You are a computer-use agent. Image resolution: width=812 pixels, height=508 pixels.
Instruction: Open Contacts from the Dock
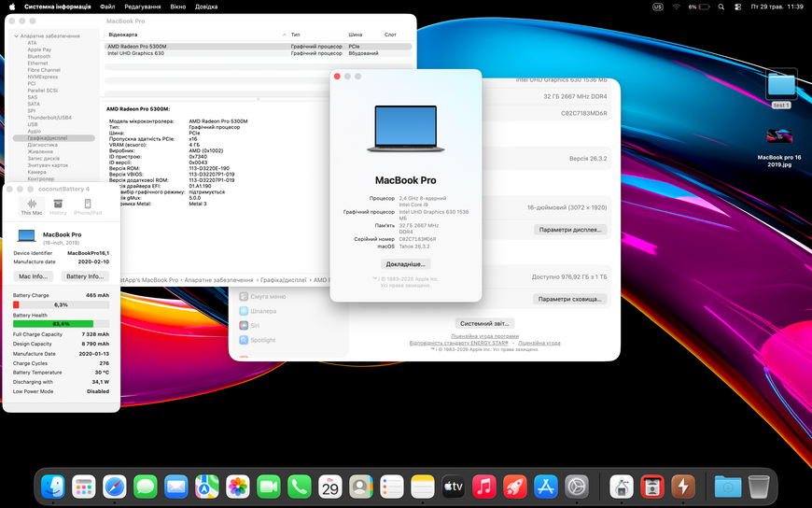pyautogui.click(x=361, y=487)
